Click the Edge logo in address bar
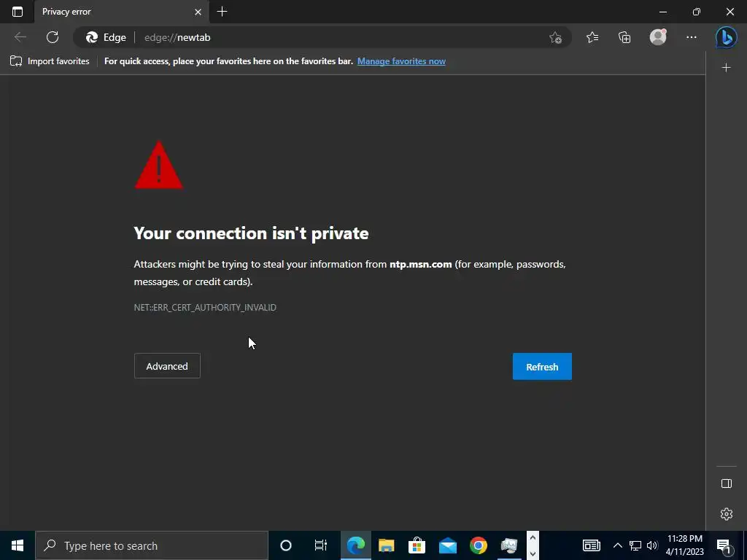 click(x=91, y=37)
